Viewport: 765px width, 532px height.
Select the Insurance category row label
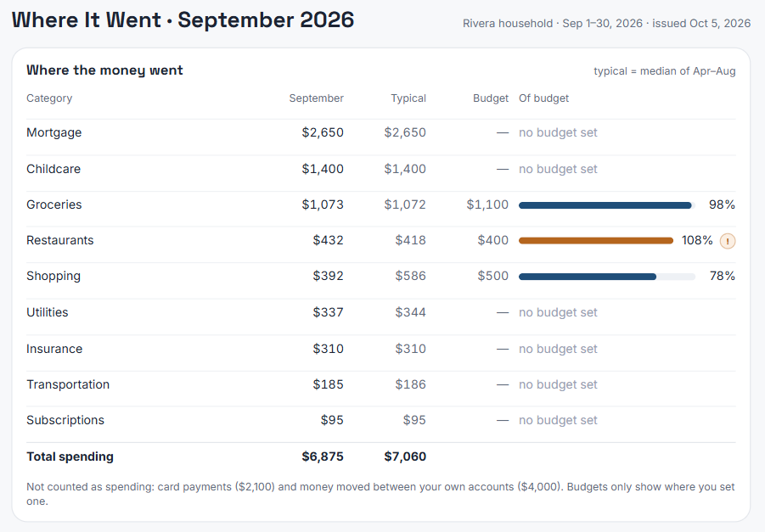pyautogui.click(x=54, y=349)
